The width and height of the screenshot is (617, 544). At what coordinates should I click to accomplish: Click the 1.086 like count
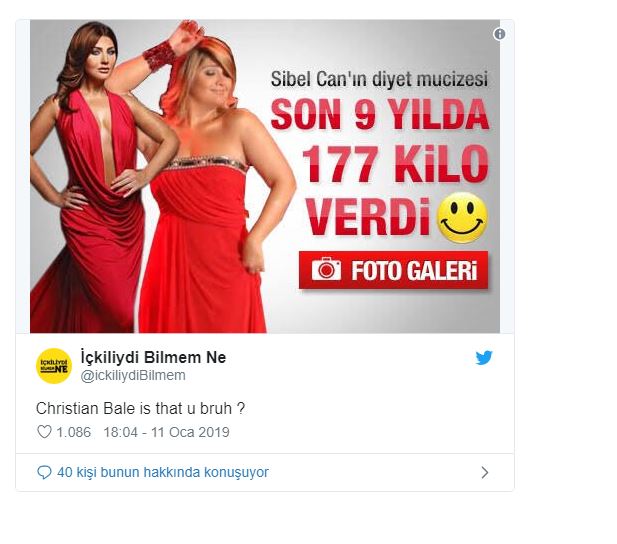[x=74, y=432]
